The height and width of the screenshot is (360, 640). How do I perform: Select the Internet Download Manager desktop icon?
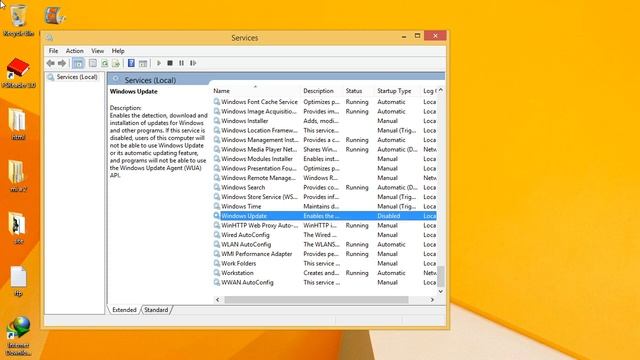coord(18,337)
